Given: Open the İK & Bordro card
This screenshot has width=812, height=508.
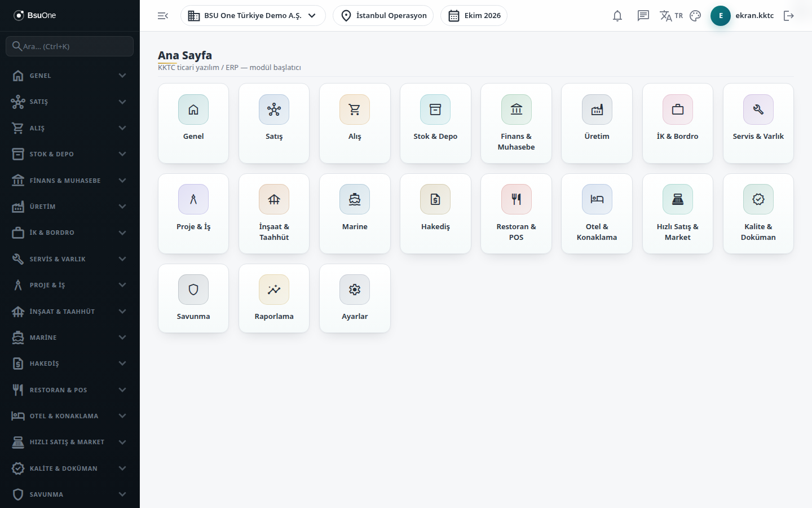Looking at the screenshot, I should point(678,123).
